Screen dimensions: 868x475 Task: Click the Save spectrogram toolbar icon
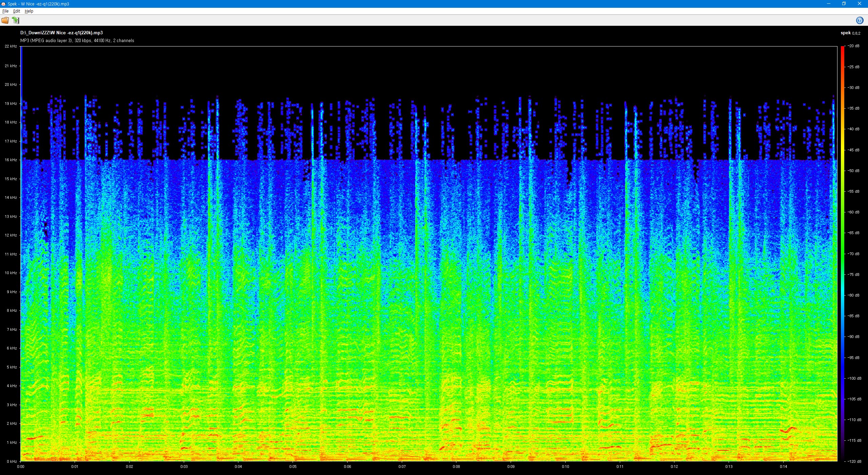click(x=16, y=20)
